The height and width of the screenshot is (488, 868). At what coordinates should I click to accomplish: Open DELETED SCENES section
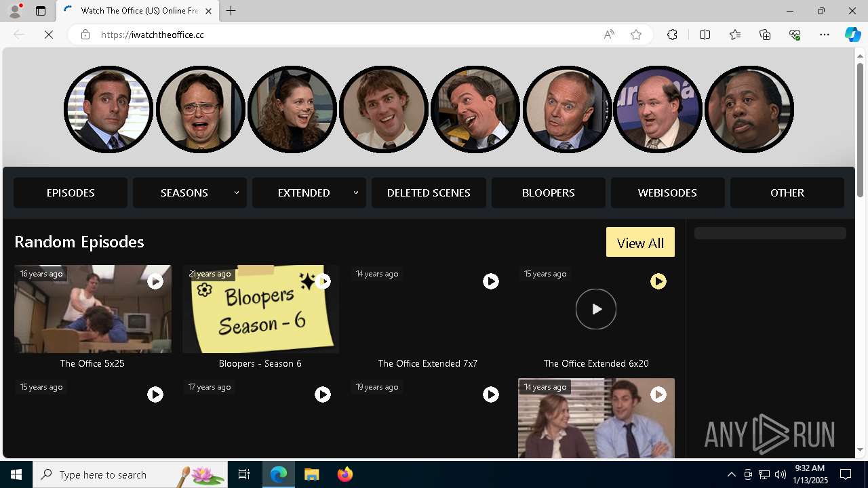coord(429,192)
